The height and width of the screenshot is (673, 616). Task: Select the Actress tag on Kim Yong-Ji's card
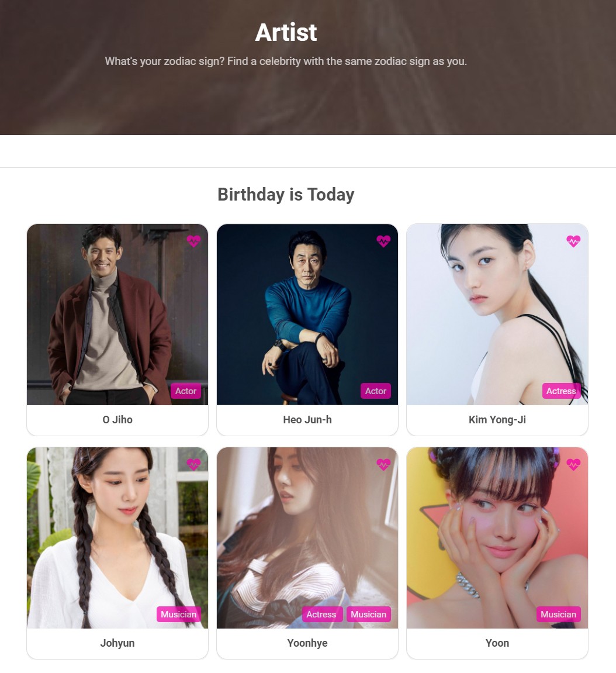click(561, 391)
